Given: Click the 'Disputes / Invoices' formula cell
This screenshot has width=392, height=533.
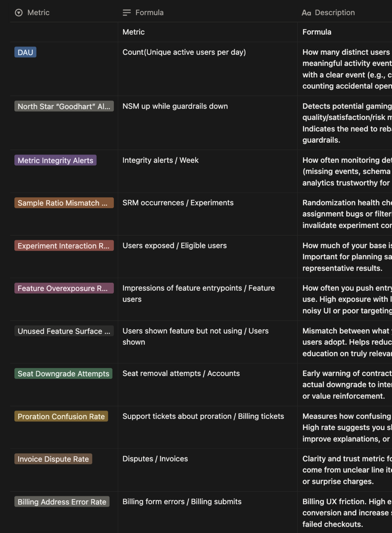Looking at the screenshot, I should 155,459.
